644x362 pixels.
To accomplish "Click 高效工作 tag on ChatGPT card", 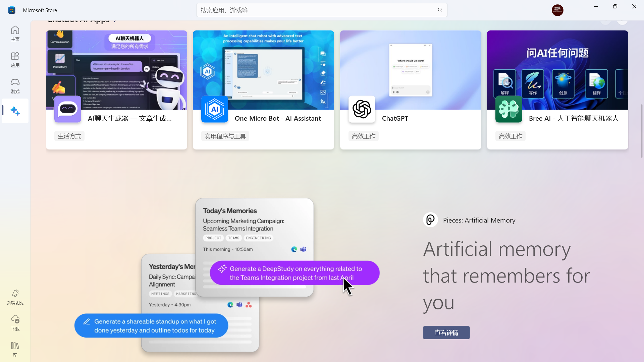I will tap(364, 136).
